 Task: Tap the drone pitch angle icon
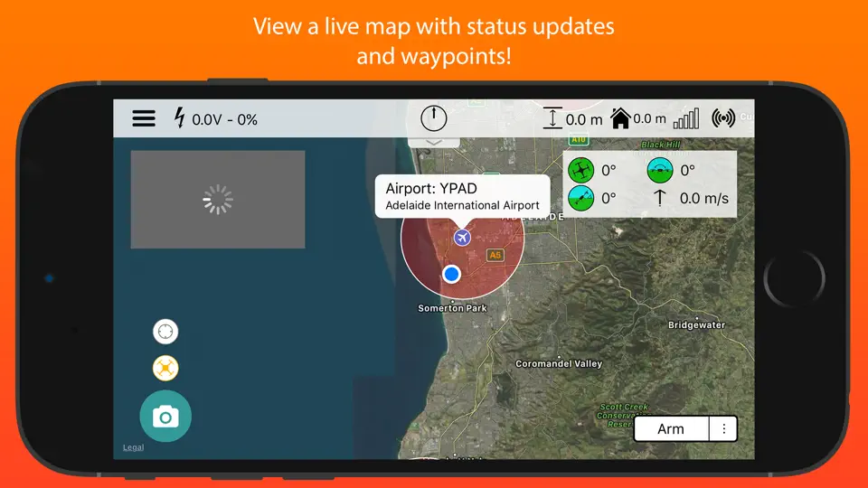580,198
